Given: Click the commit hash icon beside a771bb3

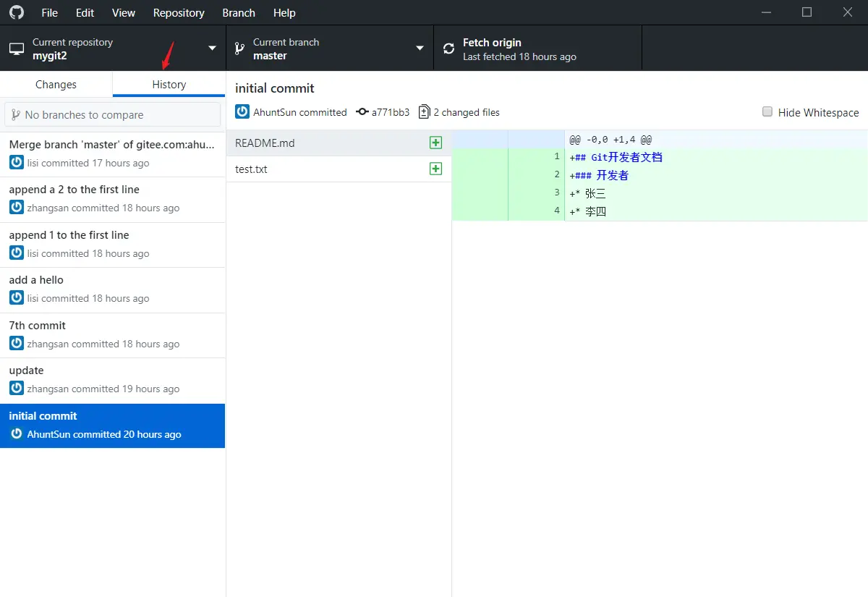Looking at the screenshot, I should [x=362, y=112].
